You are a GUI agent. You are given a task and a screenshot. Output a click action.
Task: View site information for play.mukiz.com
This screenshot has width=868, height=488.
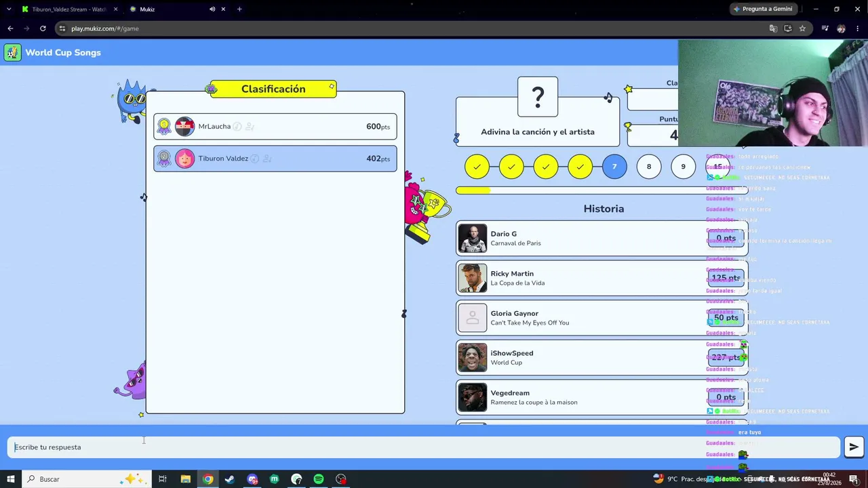[x=62, y=28]
